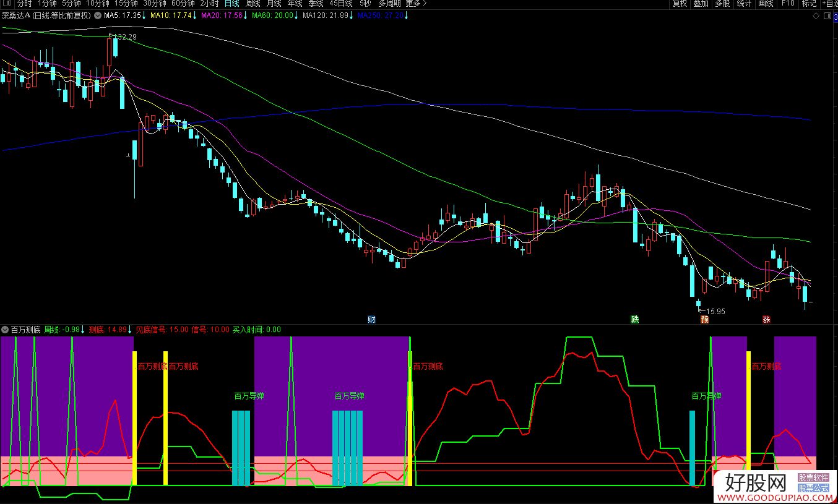
Task: Select the 10分钟 period tab
Action: 98,4
